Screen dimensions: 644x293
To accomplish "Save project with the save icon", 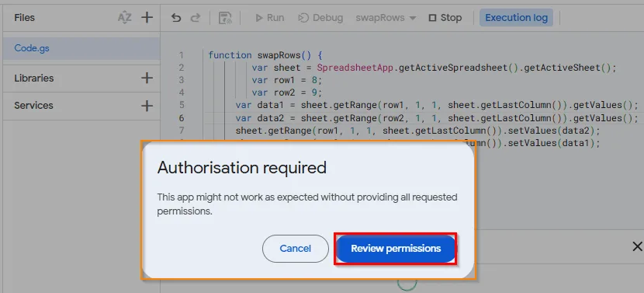I will tap(225, 18).
